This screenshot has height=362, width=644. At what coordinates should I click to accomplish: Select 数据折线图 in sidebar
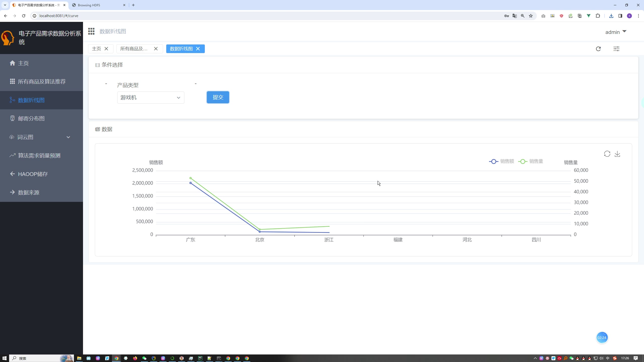pyautogui.click(x=42, y=100)
